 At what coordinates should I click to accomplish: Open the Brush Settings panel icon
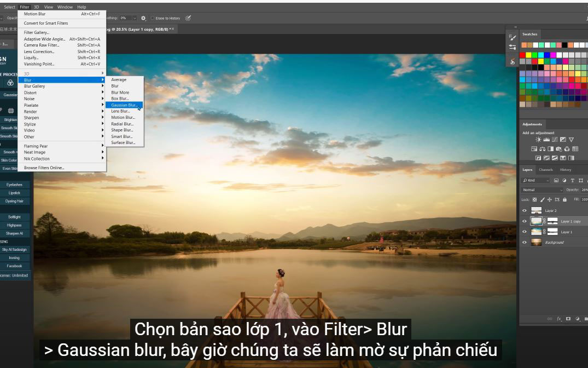coord(513,37)
